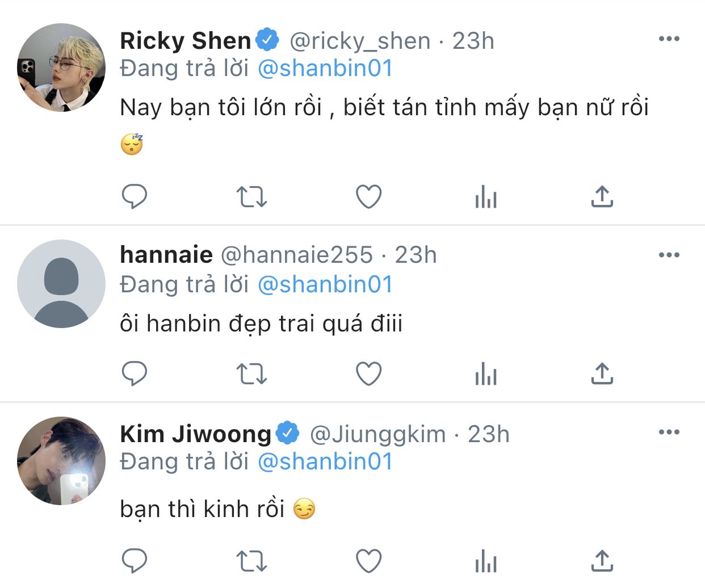Like hannaie's tweet about hanbin
This screenshot has height=588, width=705.
pyautogui.click(x=368, y=373)
